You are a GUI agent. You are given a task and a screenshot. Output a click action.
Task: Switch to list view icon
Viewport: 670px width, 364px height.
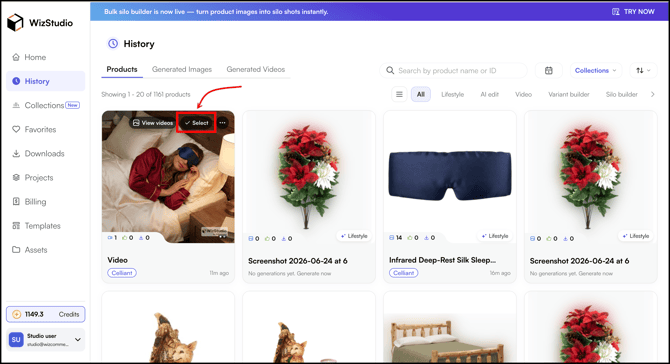click(x=399, y=94)
